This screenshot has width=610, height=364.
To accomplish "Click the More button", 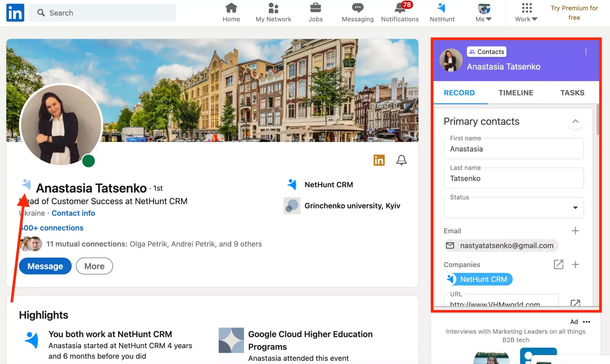I will click(94, 266).
